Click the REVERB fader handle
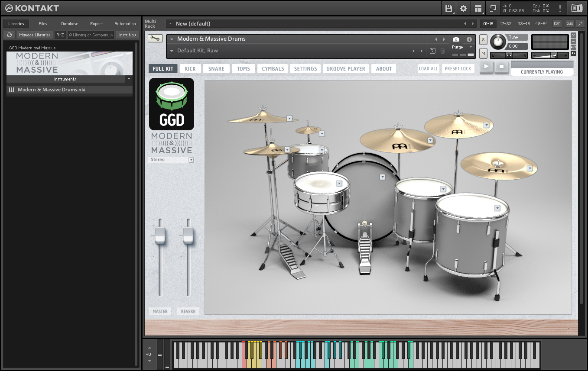 click(x=188, y=235)
